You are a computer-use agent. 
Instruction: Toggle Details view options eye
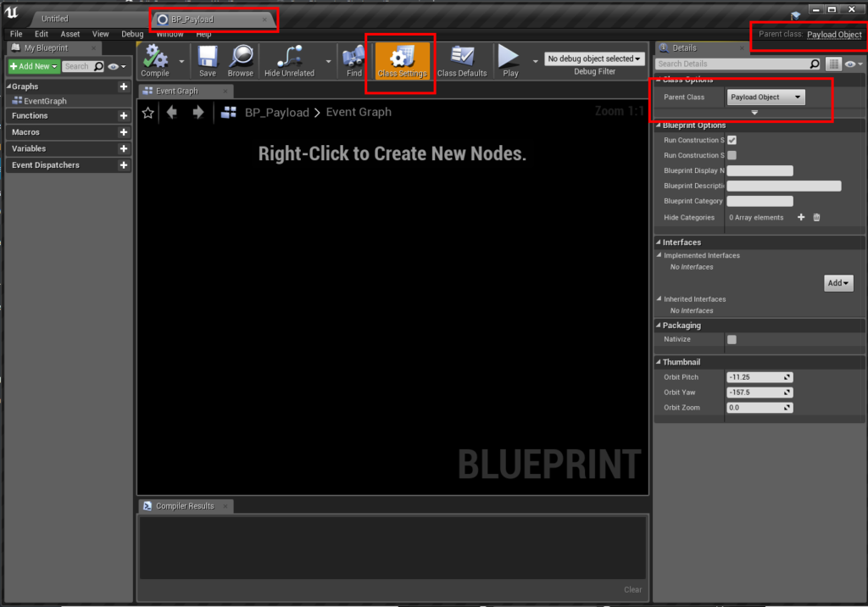pyautogui.click(x=854, y=64)
